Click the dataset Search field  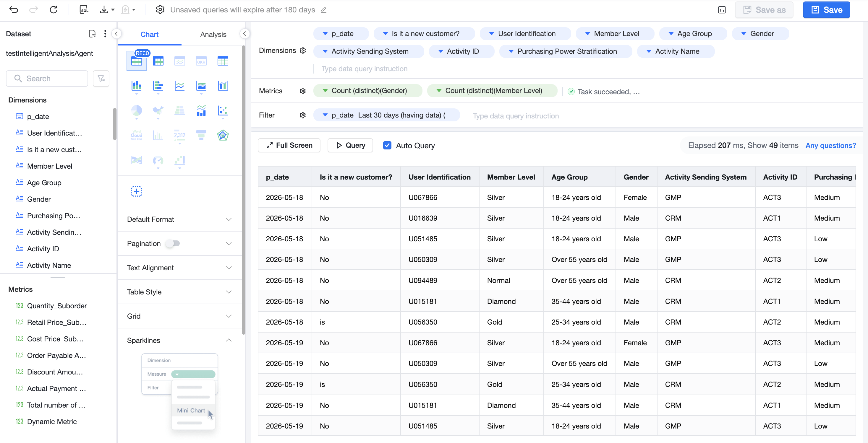click(47, 79)
